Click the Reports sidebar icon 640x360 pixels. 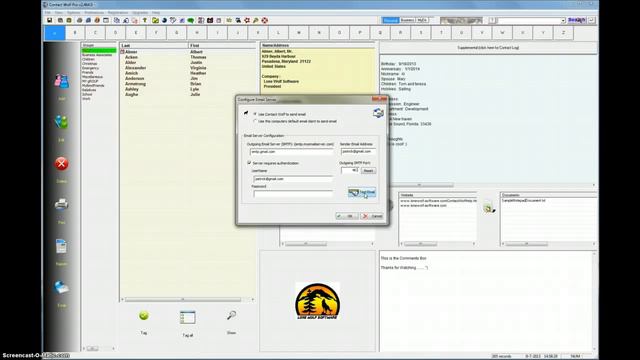(x=61, y=246)
